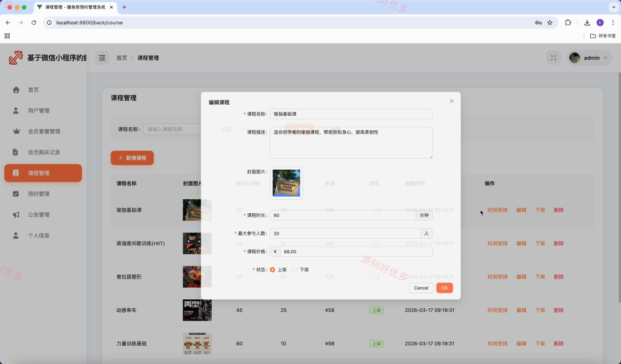Screen dimensions: 621x364
Task: Click the calendar-check icon for 预约管理
Action: pos(16,194)
